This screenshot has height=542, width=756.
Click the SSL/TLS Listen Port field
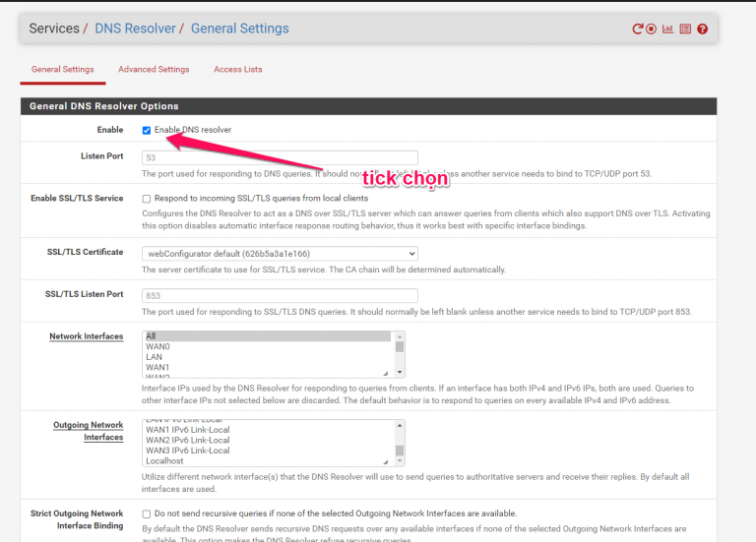[280, 295]
